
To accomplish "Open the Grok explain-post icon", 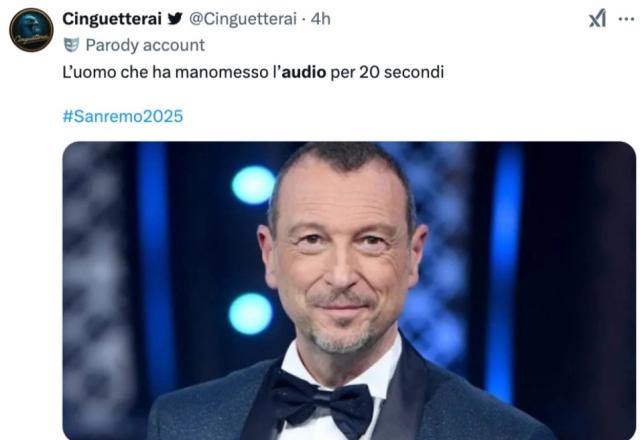I will [598, 18].
